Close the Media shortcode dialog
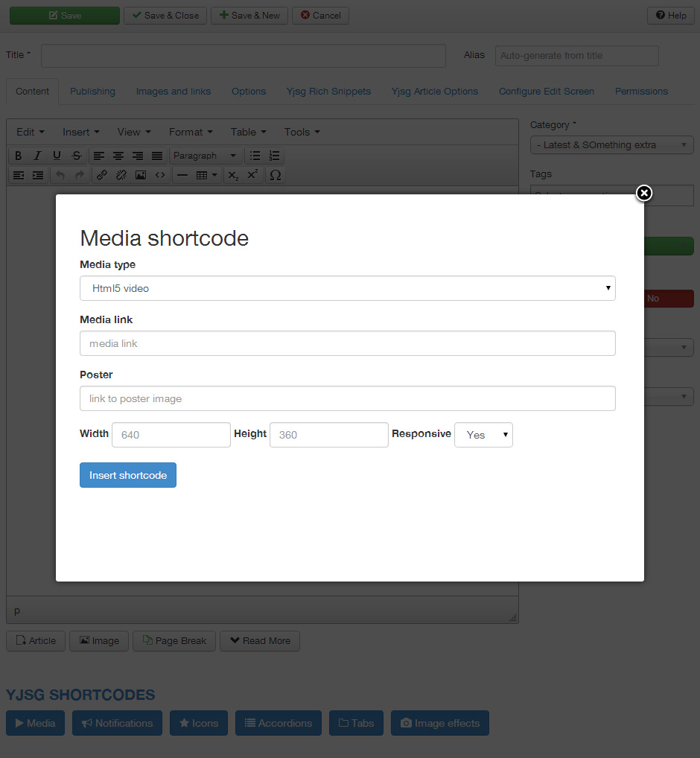The width and height of the screenshot is (700, 758). pyautogui.click(x=644, y=194)
